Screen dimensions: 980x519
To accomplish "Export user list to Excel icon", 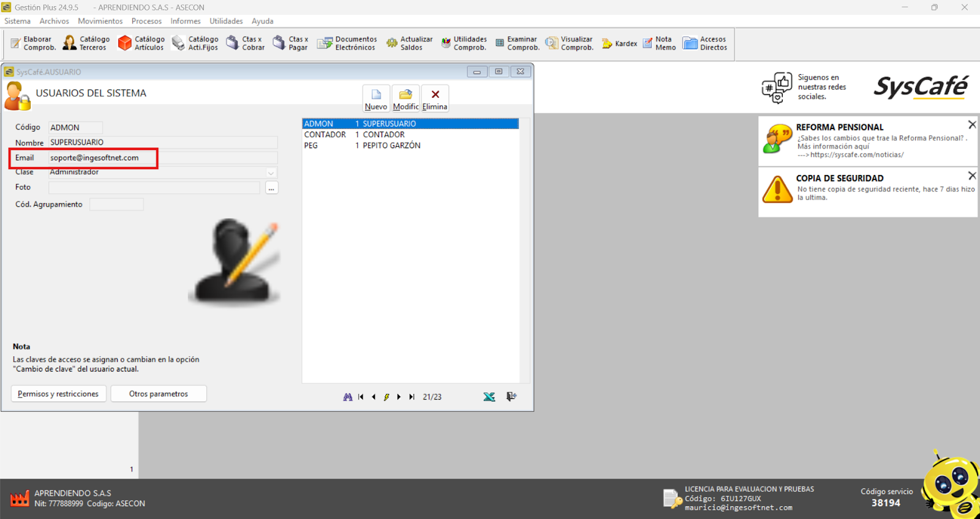I will click(x=489, y=397).
